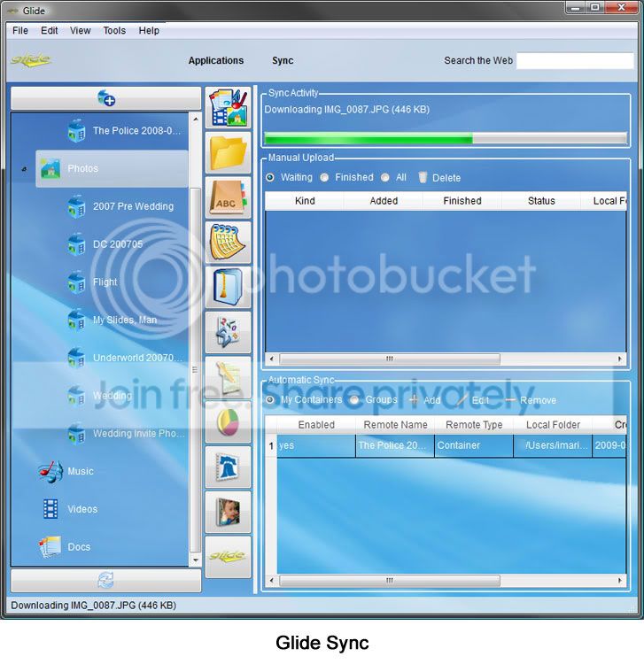
Task: Click the Remote Name column header
Action: pos(395,425)
